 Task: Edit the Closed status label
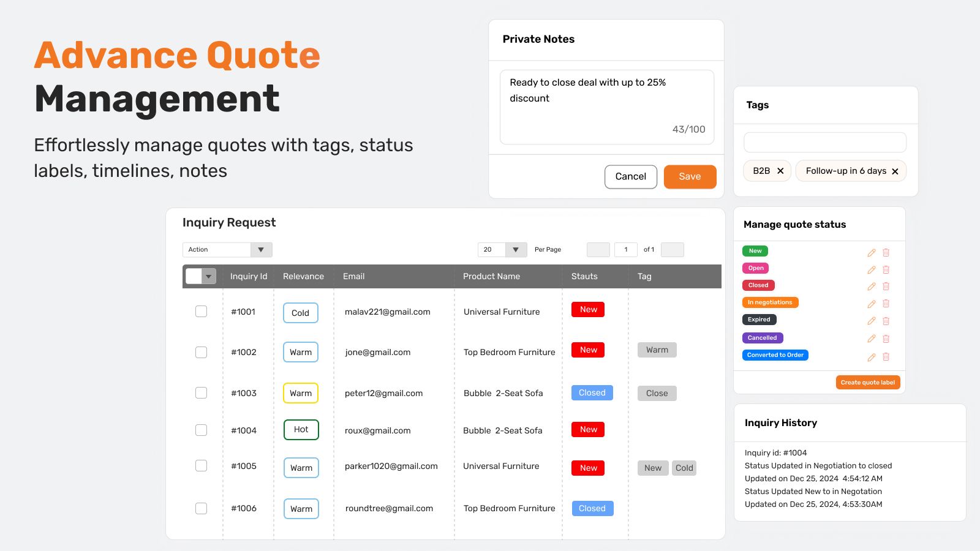point(871,287)
